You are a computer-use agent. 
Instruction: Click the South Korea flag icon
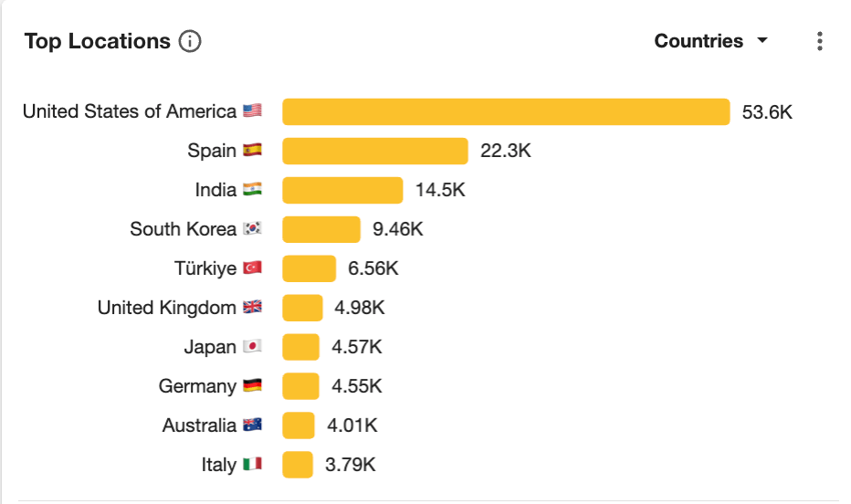[252, 229]
